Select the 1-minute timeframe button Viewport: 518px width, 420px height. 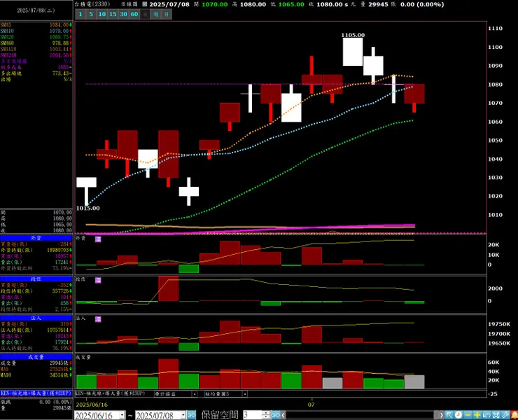pos(80,14)
